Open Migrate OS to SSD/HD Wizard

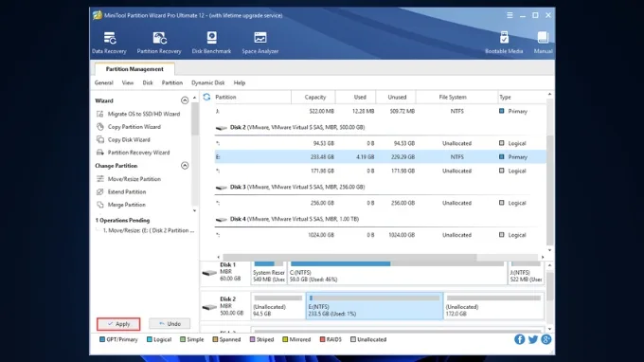coord(144,114)
